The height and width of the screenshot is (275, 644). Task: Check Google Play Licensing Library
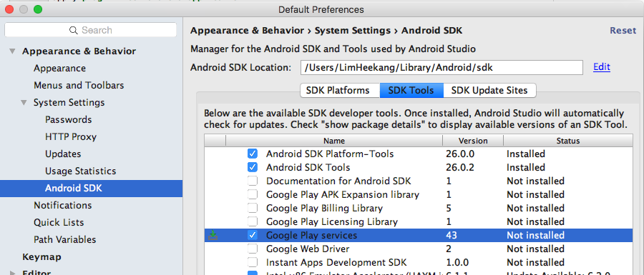click(253, 221)
